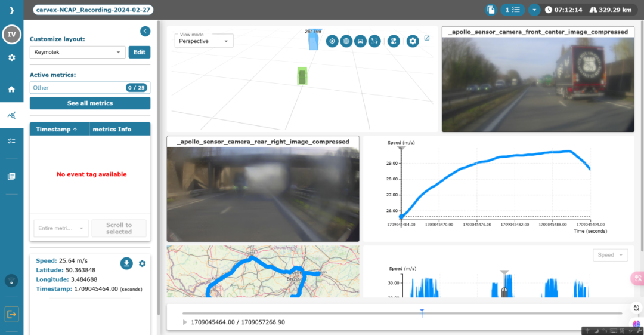
Task: Click the pink translate floating icon
Action: 637,279
